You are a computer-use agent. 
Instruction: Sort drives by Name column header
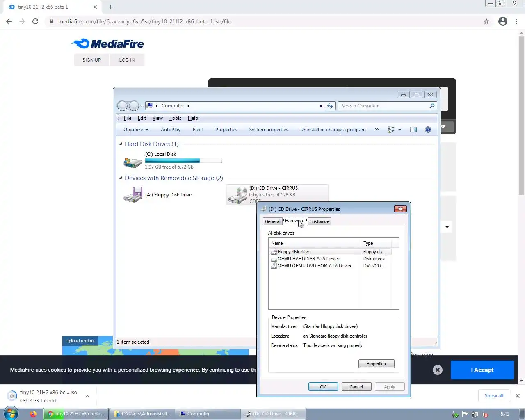[315, 243]
